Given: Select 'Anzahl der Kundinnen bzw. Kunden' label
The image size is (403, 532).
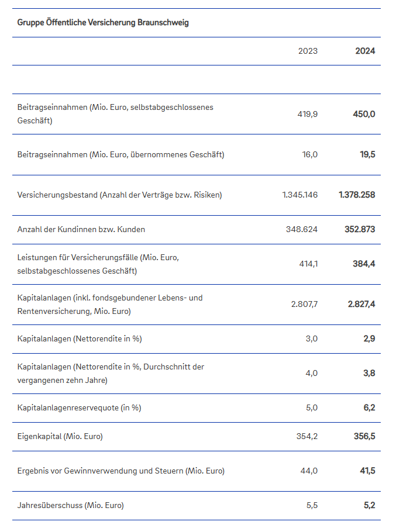Looking at the screenshot, I should click(81, 229).
